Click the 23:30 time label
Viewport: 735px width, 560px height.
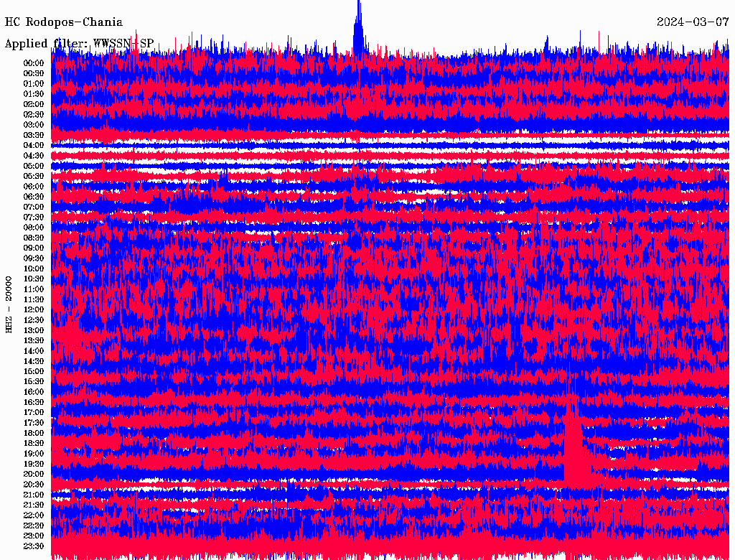click(x=34, y=546)
